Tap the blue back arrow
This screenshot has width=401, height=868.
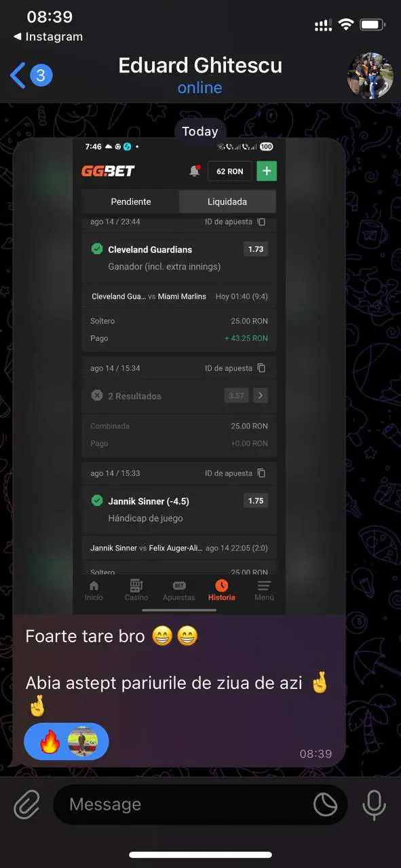click(18, 75)
